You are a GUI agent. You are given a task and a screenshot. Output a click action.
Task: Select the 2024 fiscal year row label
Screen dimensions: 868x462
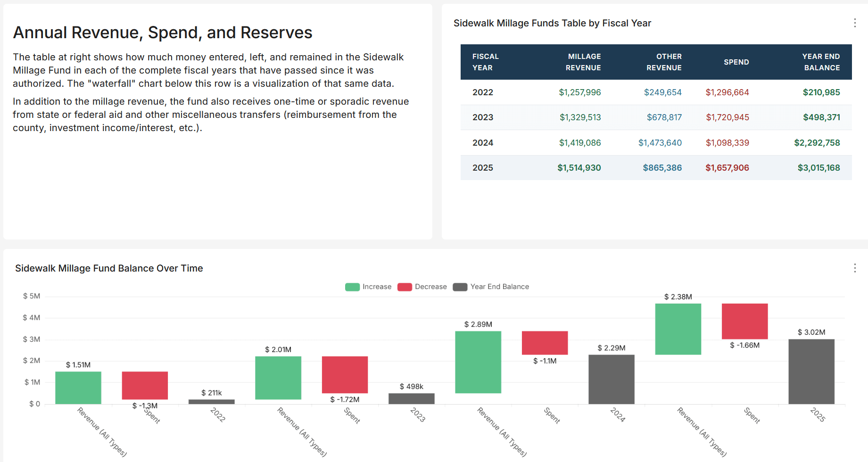point(483,143)
